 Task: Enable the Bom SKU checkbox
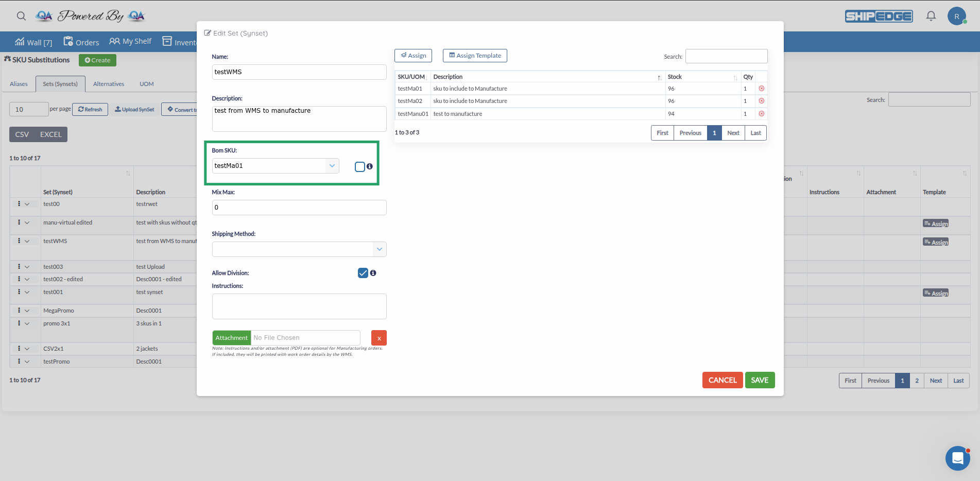click(360, 166)
